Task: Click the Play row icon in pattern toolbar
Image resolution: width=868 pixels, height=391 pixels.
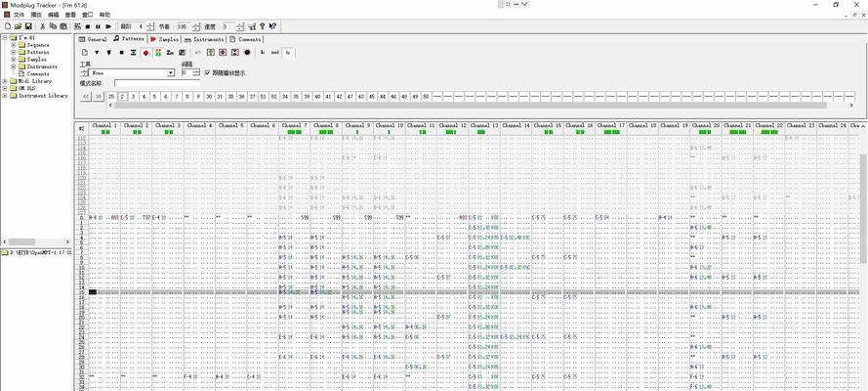Action: pyautogui.click(x=134, y=53)
